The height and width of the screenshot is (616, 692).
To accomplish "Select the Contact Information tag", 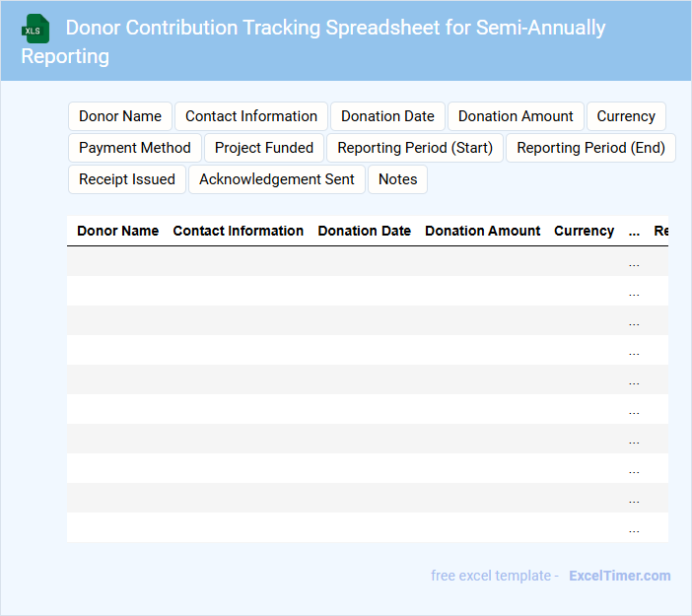I will pyautogui.click(x=251, y=116).
